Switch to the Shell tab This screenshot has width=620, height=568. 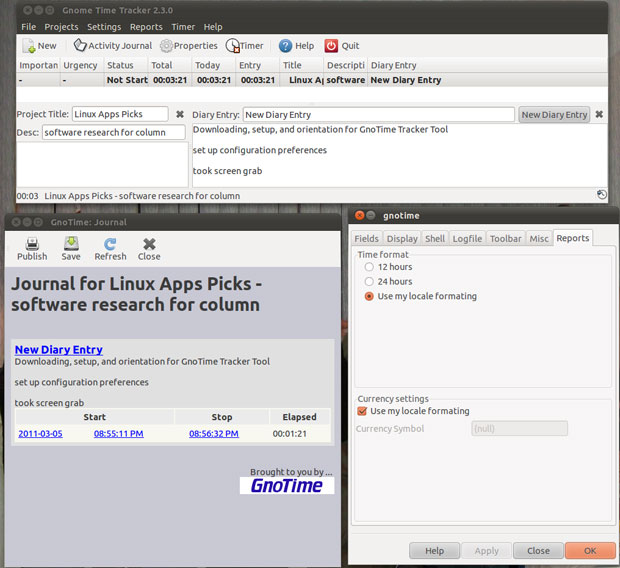tap(435, 239)
